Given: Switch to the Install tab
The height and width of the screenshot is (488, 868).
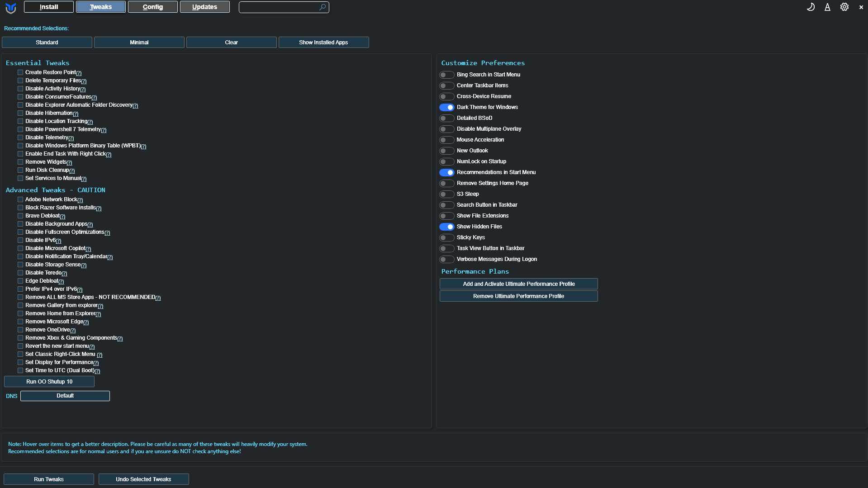Looking at the screenshot, I should coord(49,7).
